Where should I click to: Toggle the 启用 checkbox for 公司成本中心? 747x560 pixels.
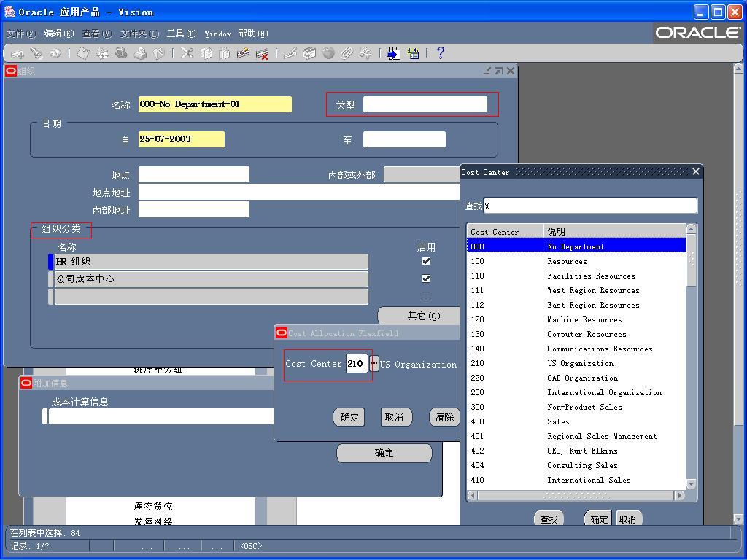(426, 279)
